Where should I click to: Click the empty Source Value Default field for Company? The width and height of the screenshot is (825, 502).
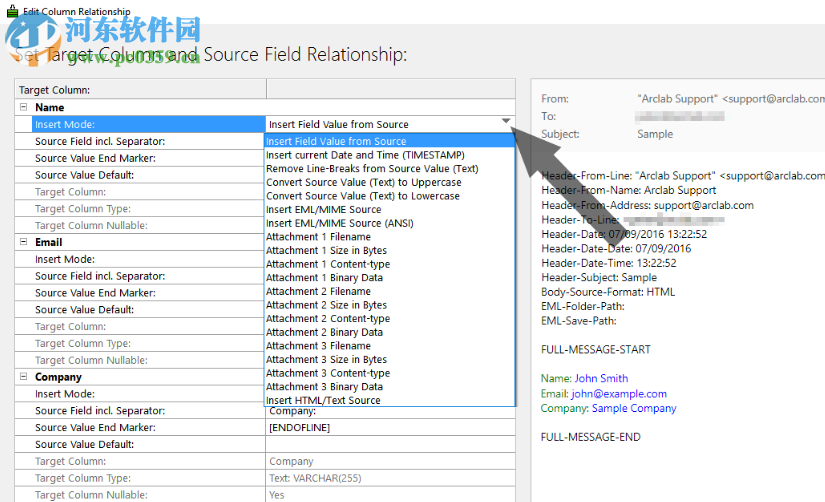pos(390,444)
